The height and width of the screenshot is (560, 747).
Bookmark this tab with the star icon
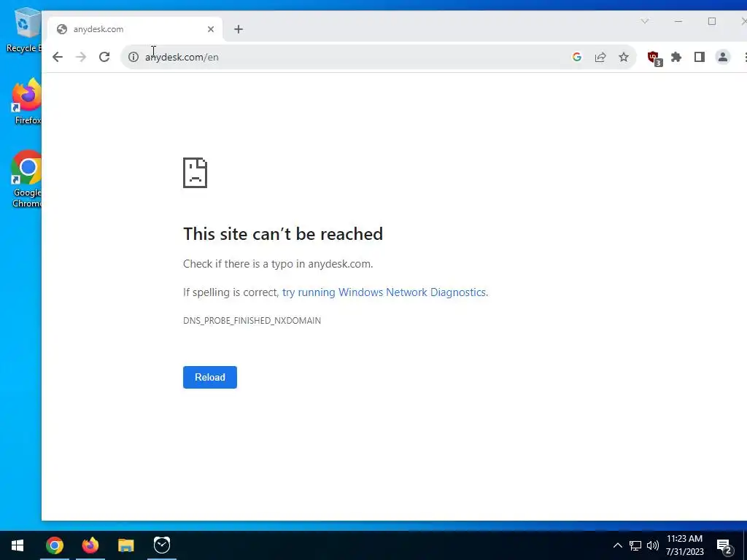point(624,57)
